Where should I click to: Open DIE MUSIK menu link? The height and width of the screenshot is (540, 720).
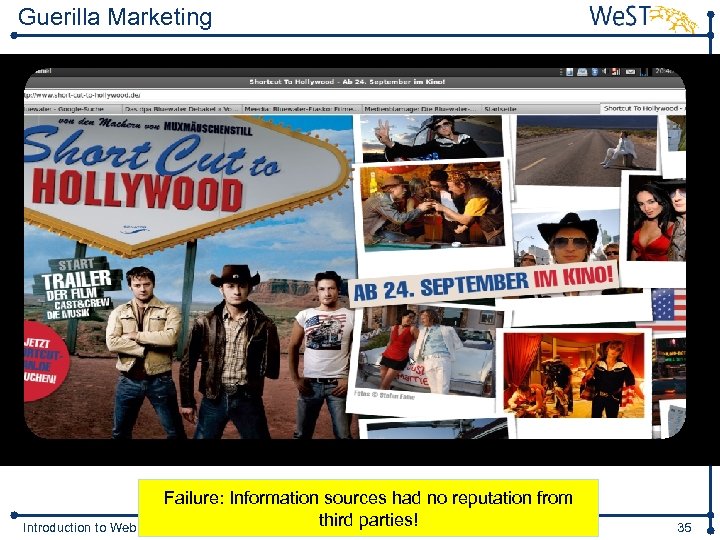point(67,314)
